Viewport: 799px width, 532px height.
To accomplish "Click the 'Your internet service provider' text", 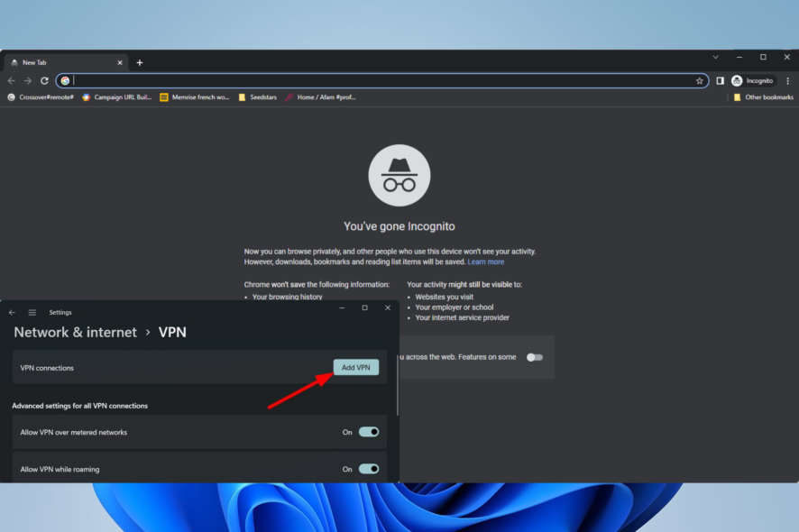I will tap(463, 317).
